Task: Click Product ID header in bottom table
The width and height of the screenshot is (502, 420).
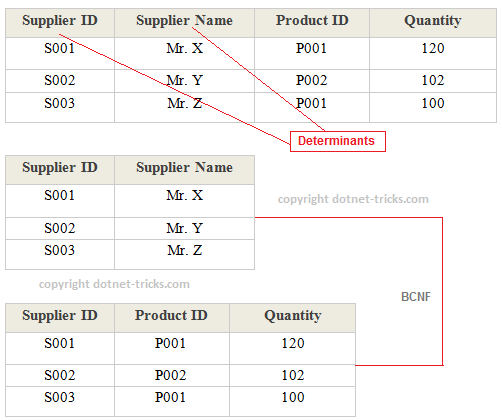Action: click(x=172, y=318)
